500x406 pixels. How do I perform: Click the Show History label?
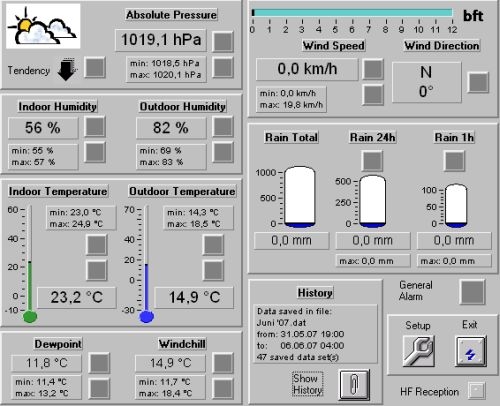(x=308, y=384)
